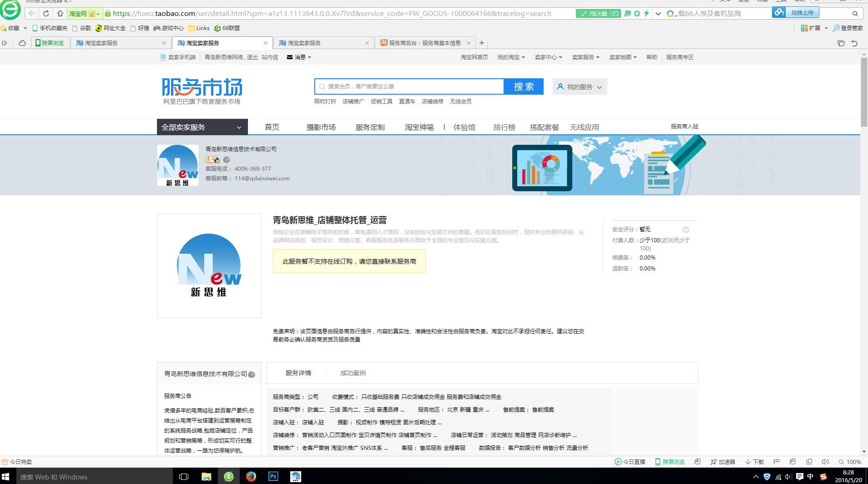Close the active 淘宝卖家服务 tab
The width and height of the screenshot is (868, 484).
(266, 43)
